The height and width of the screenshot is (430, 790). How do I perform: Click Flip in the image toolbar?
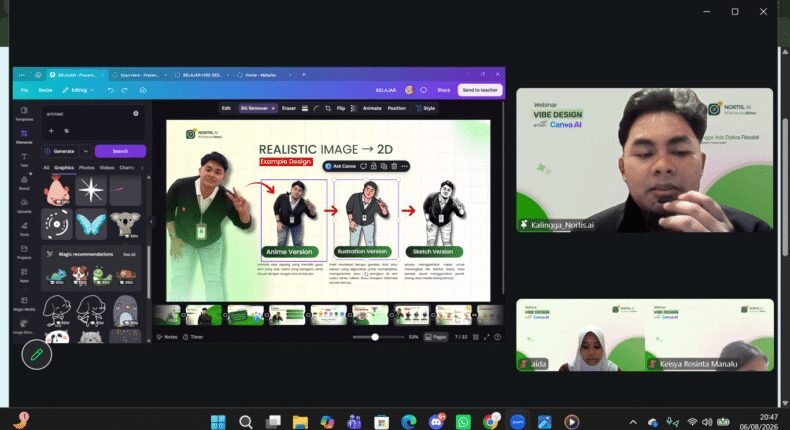341,108
